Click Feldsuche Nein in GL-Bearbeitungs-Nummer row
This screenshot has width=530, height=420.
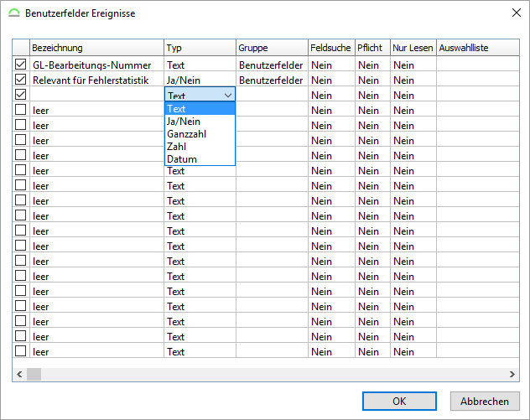331,64
